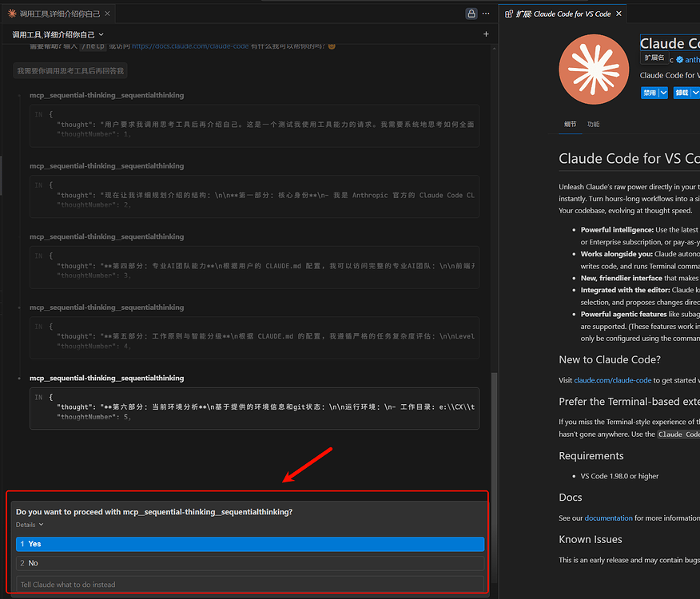Click the lock icon in chat tab toolbar
The image size is (700, 599).
coord(471,14)
